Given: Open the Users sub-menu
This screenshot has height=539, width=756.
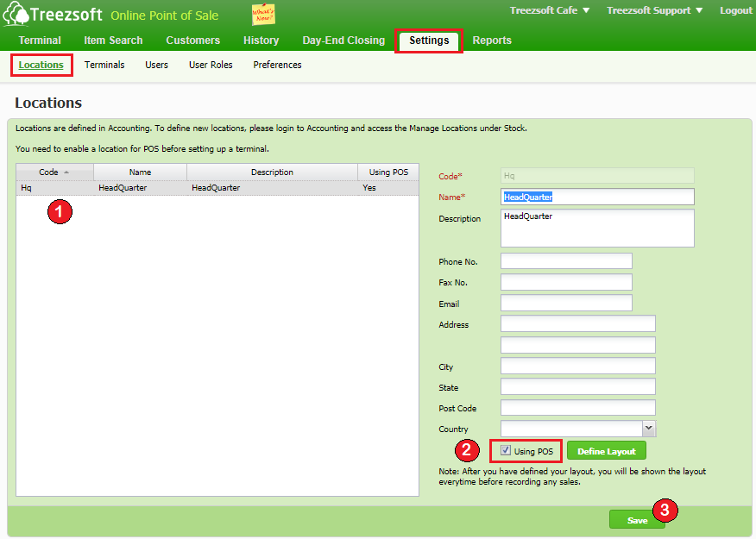Looking at the screenshot, I should point(157,65).
